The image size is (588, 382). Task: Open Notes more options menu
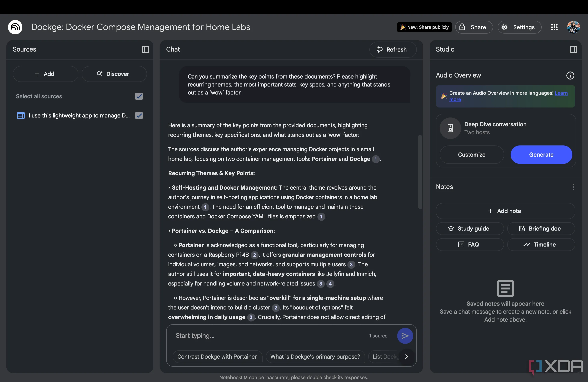point(573,187)
